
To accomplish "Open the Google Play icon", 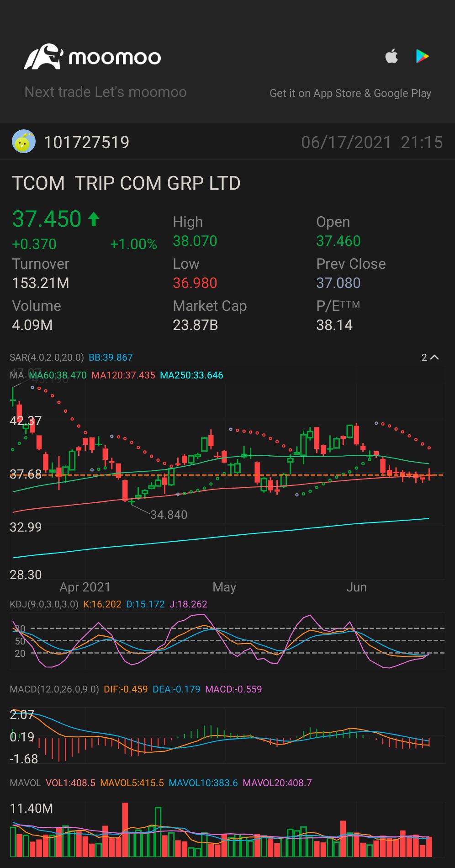I will (423, 56).
